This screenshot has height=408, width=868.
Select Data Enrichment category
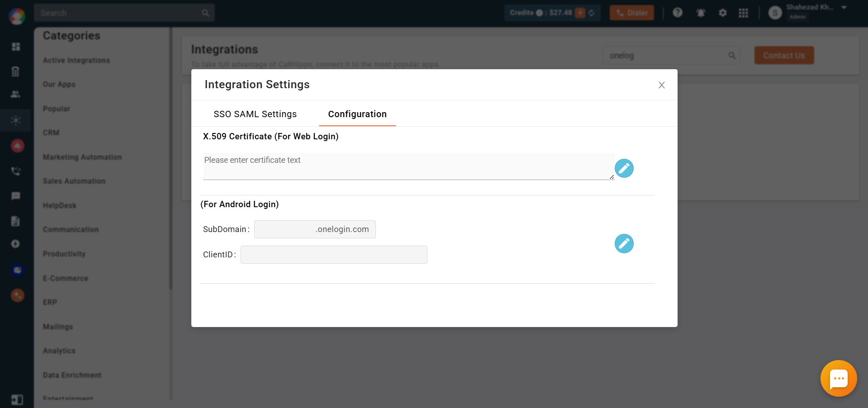pos(72,375)
